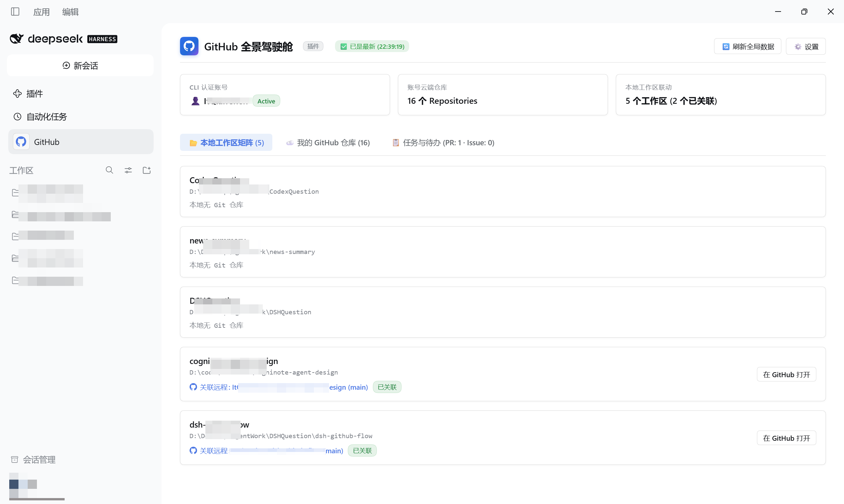Open agent-design repo with 在 GitHub 打开
This screenshot has width=844, height=504.
(x=787, y=374)
